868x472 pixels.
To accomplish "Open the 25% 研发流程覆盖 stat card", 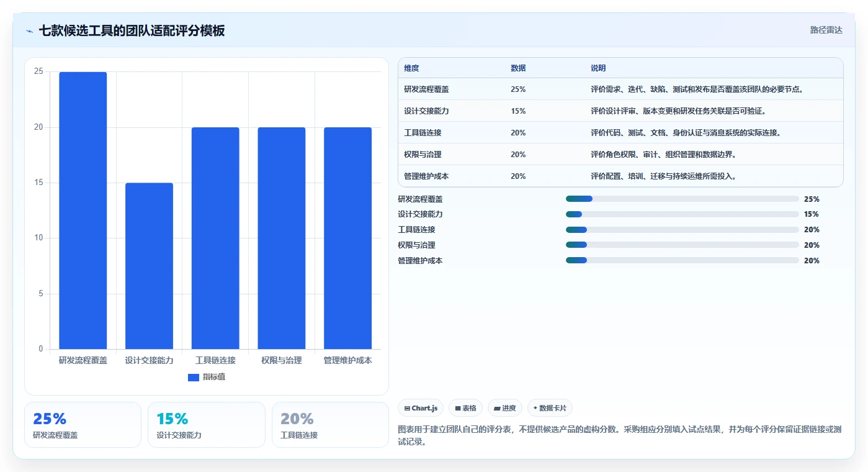I will (83, 425).
